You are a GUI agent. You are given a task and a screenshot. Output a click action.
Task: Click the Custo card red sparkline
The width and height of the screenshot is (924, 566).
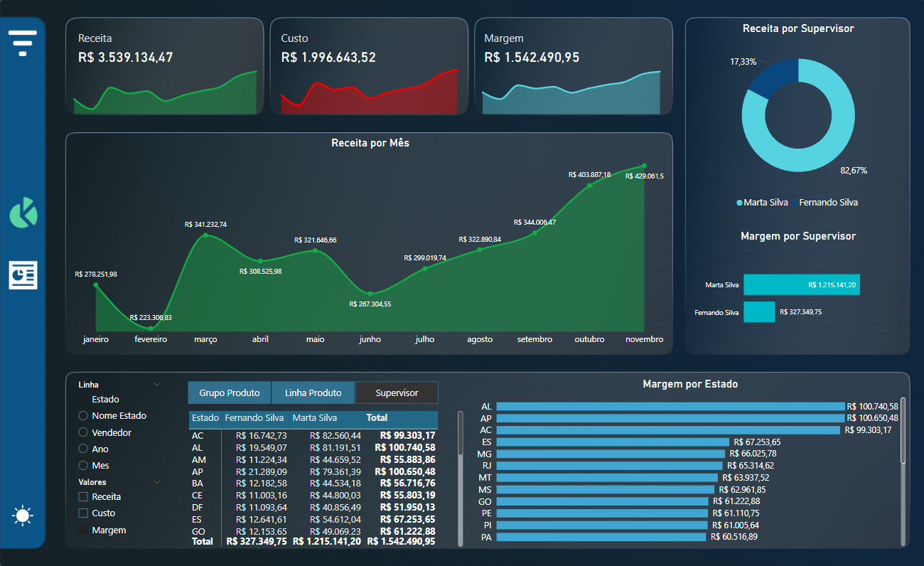pos(370,92)
